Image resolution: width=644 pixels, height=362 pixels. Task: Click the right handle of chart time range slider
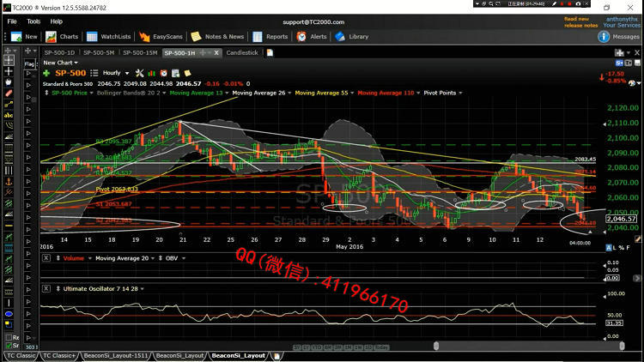[622, 347]
